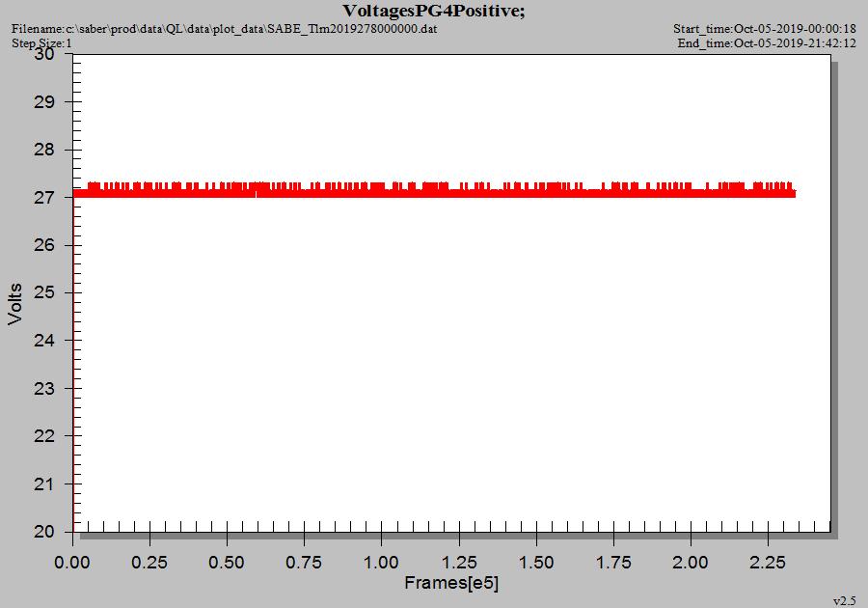Click the 'Step Size:1' label
Screen dimensions: 868x608
point(41,43)
